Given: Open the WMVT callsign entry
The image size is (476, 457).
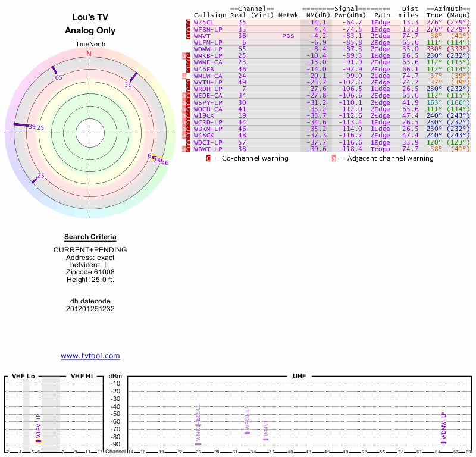Looking at the screenshot, I should click(202, 36).
